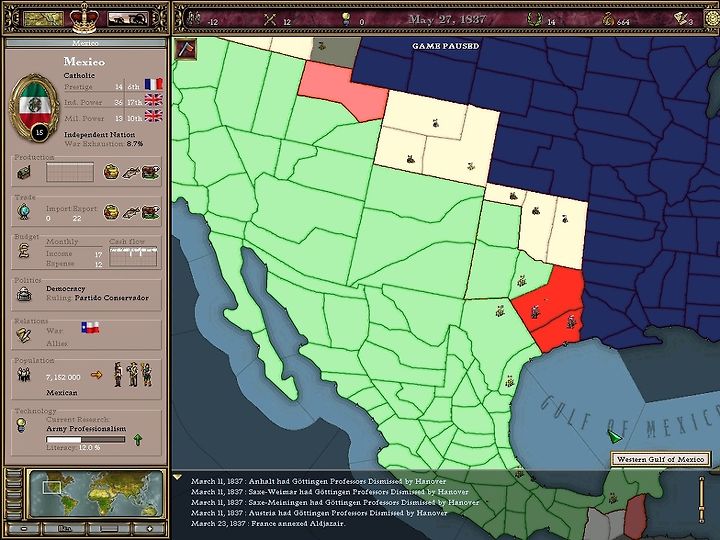Click the manpower soldiers icon in top bar
Viewport: 720px width, 540px height.
coord(195,18)
